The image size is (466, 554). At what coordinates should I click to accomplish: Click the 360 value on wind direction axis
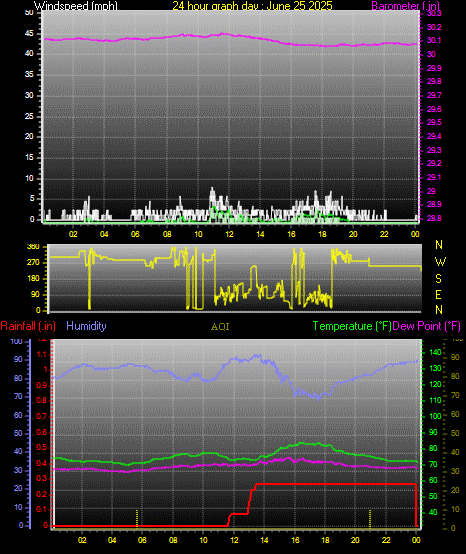click(33, 247)
